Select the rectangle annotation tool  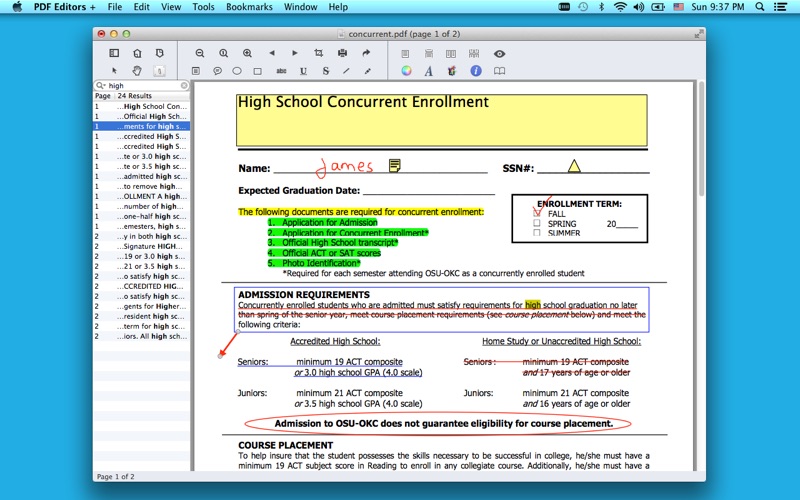tap(258, 71)
